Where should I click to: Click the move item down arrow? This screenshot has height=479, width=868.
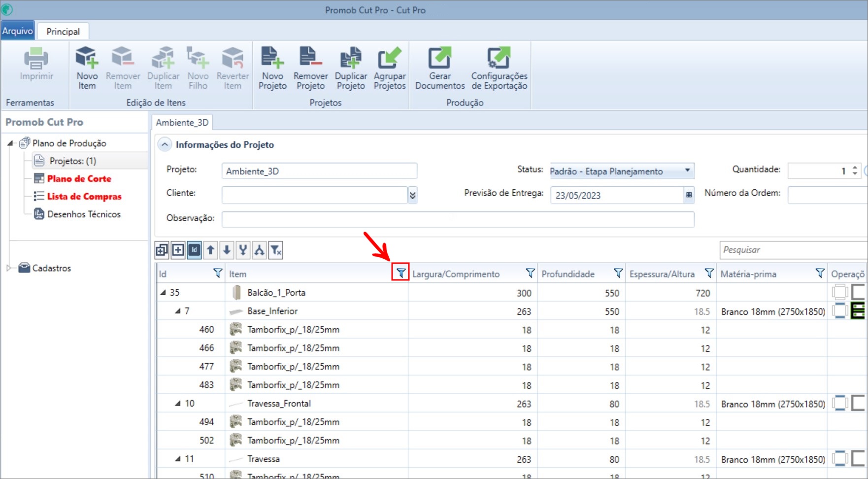pyautogui.click(x=227, y=250)
